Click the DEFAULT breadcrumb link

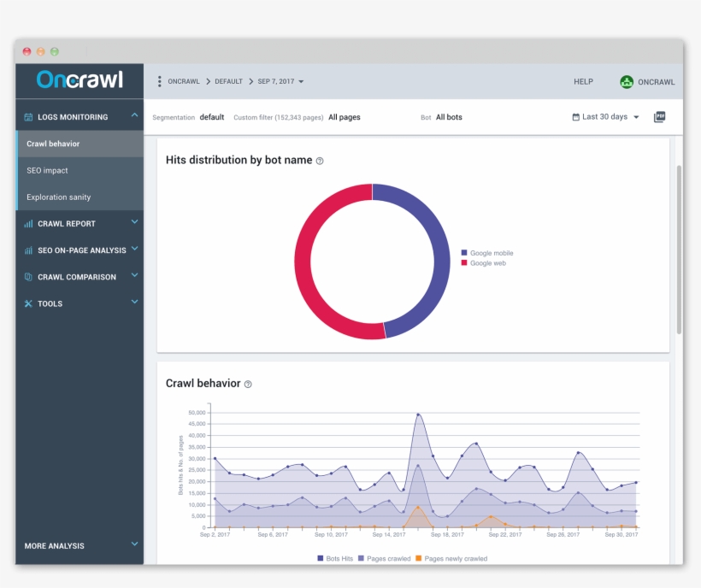point(228,82)
